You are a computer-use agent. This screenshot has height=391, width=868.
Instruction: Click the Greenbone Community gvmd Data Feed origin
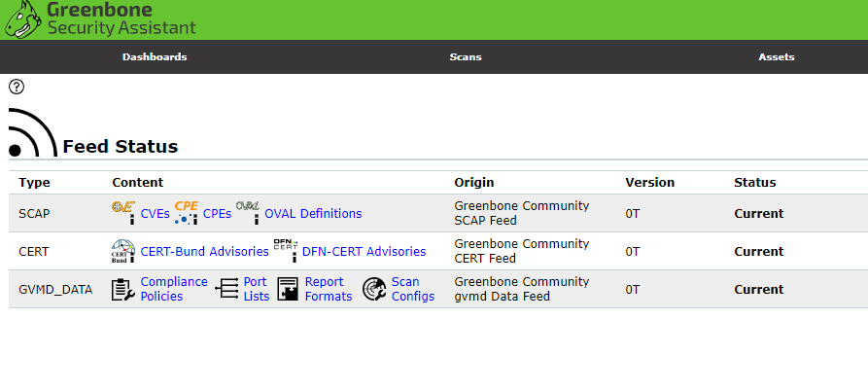tap(521, 289)
